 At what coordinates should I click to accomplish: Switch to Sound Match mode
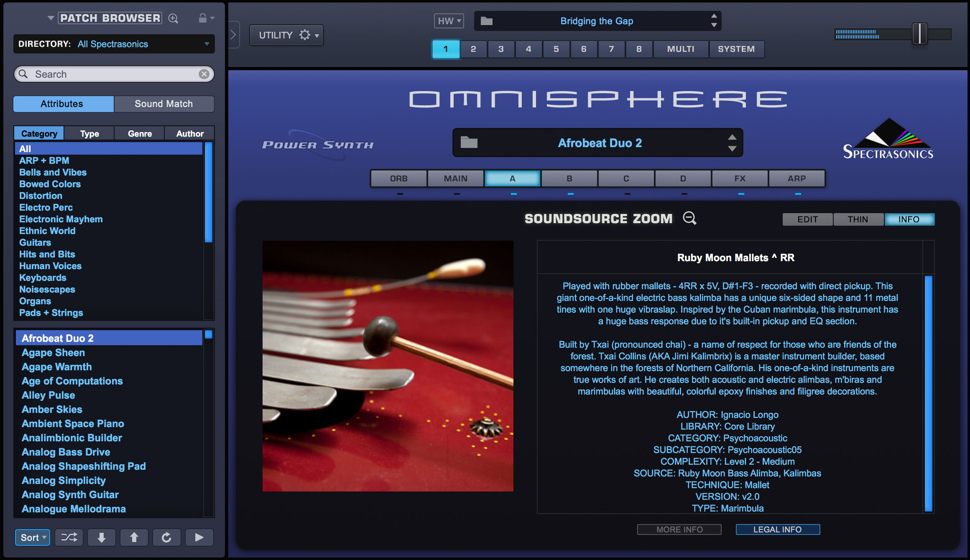click(x=164, y=104)
